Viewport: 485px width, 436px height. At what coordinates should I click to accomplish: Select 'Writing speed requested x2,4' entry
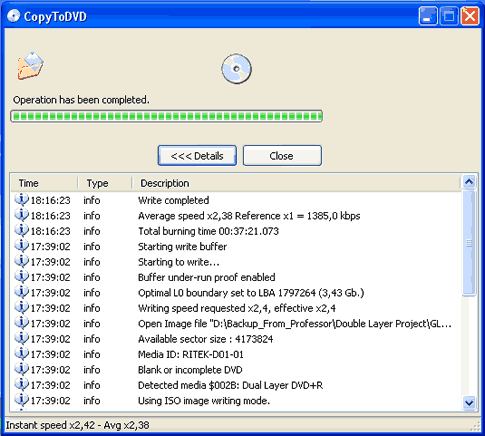[x=237, y=308]
